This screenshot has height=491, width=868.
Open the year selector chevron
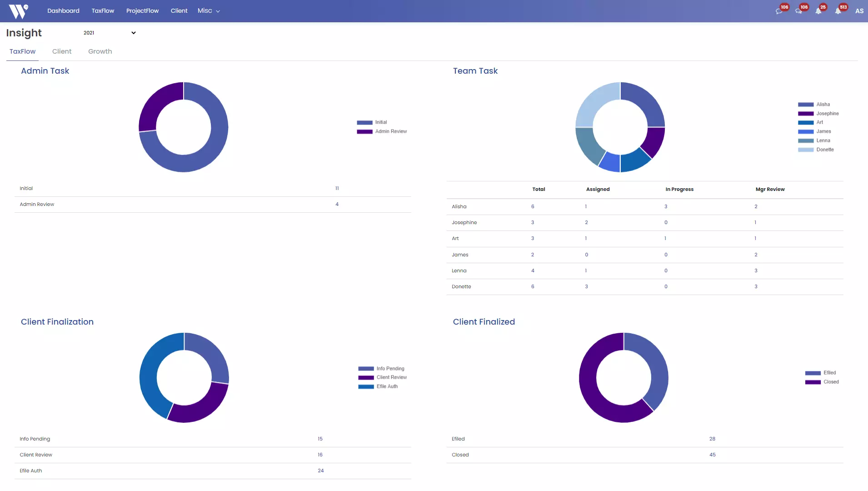(133, 32)
